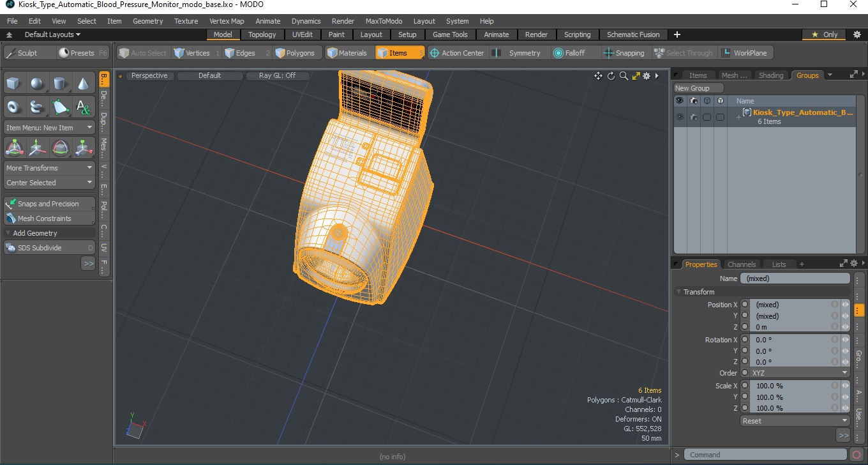This screenshot has height=465, width=868.
Task: Click Snaps and Precision button
Action: point(49,204)
